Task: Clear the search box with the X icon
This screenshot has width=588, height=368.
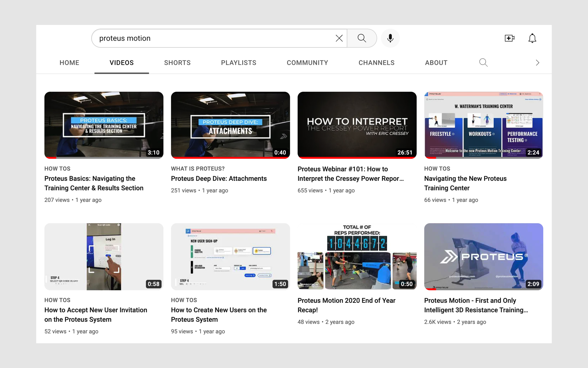Action: [339, 38]
